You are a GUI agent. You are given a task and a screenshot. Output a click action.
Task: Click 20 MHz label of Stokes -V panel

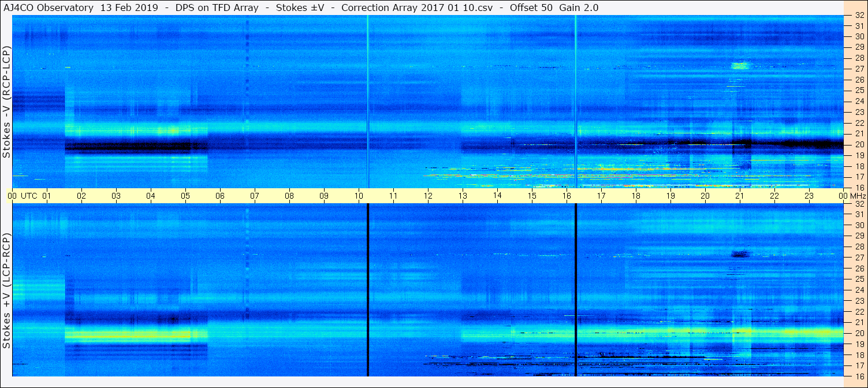(859, 144)
